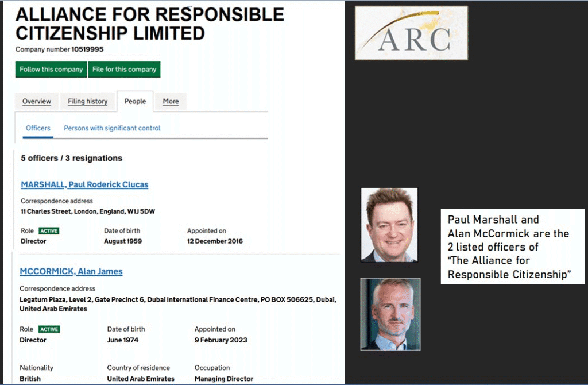Click the company number 10519995
The width and height of the screenshot is (588, 385).
click(87, 49)
